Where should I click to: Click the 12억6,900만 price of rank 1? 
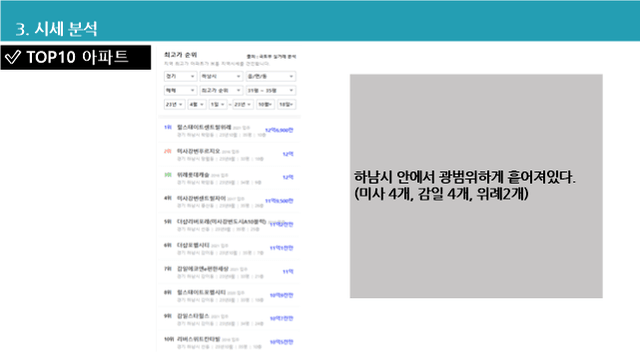click(279, 130)
